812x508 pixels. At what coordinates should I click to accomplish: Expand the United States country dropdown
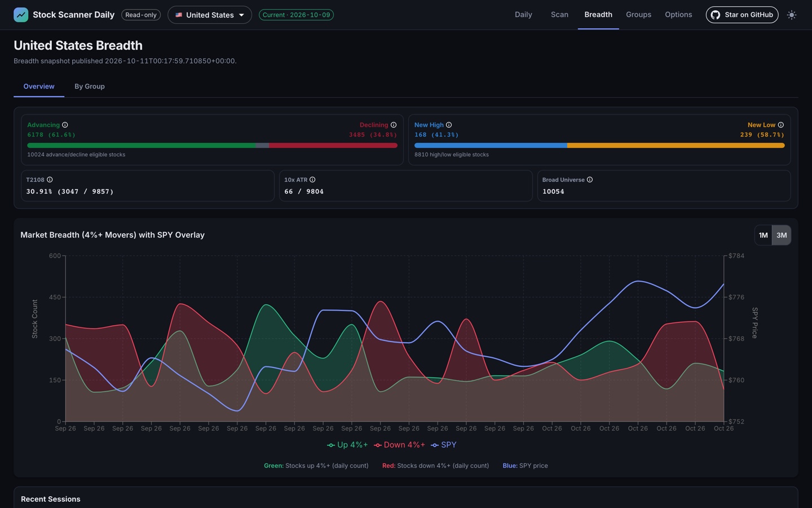210,15
